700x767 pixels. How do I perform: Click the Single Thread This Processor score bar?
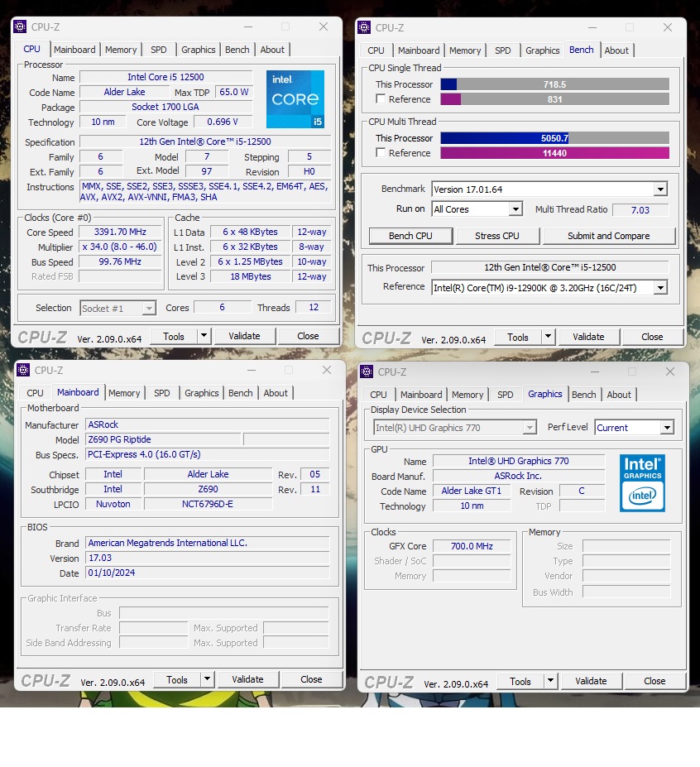coord(554,84)
